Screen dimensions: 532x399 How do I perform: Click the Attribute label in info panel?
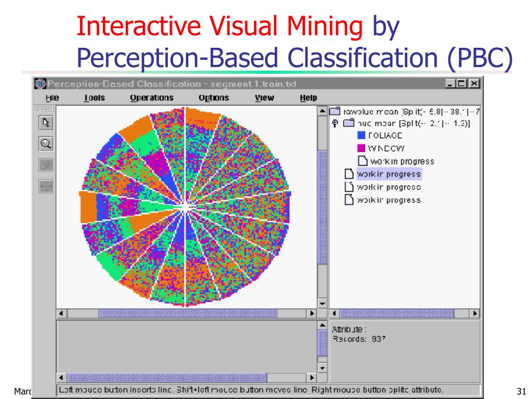click(x=349, y=329)
